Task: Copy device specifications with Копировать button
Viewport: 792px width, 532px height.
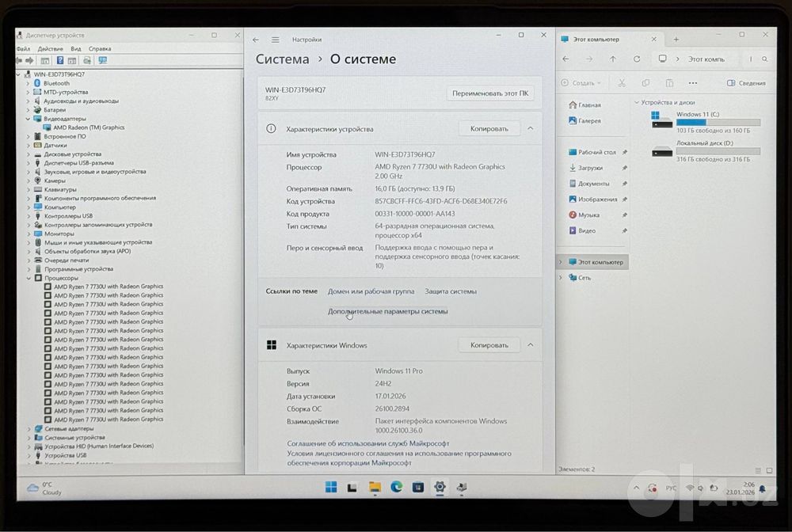Action: (489, 129)
